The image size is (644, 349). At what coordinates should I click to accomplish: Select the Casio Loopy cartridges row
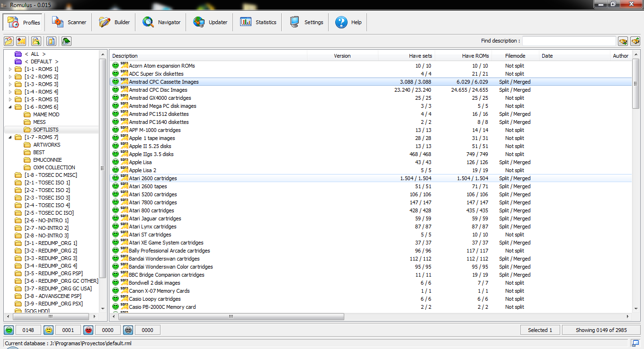click(371, 299)
